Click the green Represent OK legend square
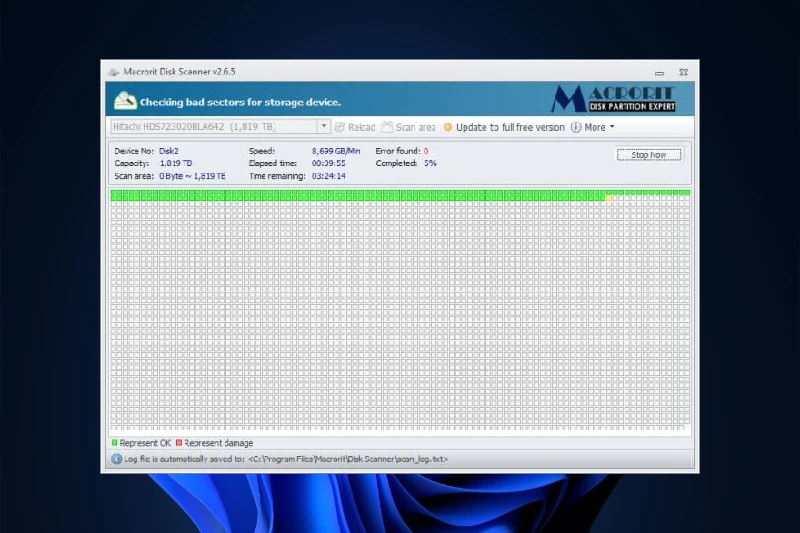Viewport: 800px width, 533px height. click(114, 442)
